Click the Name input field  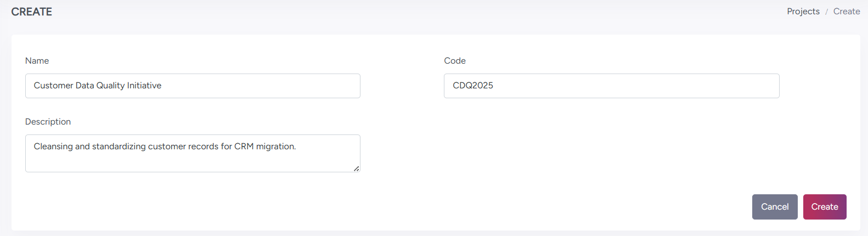click(247, 86)
